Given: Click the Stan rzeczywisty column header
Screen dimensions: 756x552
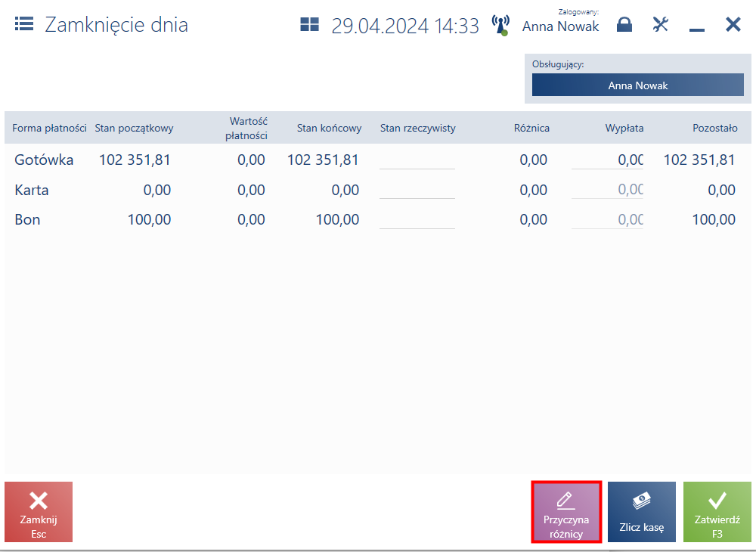Looking at the screenshot, I should [417, 128].
